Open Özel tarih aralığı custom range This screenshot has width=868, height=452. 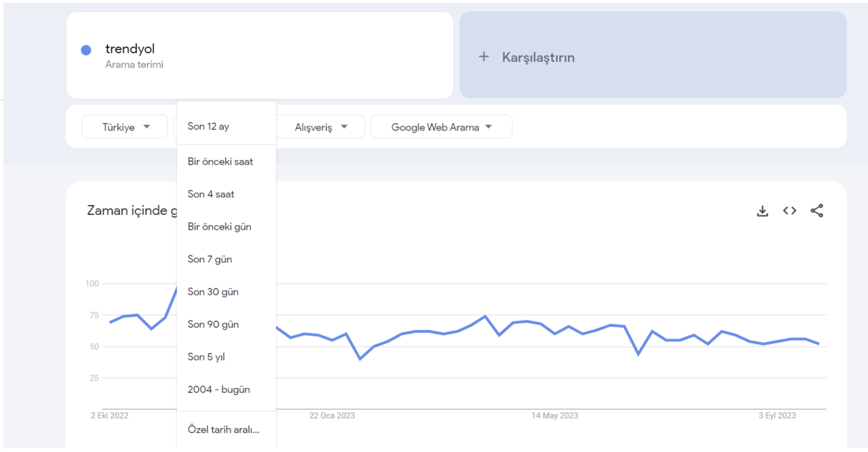click(226, 429)
